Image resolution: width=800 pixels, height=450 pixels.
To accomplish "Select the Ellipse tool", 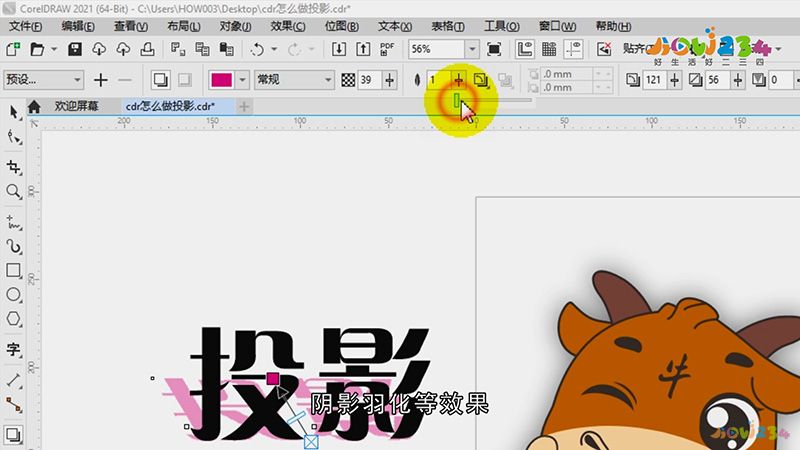I will pos(13,294).
